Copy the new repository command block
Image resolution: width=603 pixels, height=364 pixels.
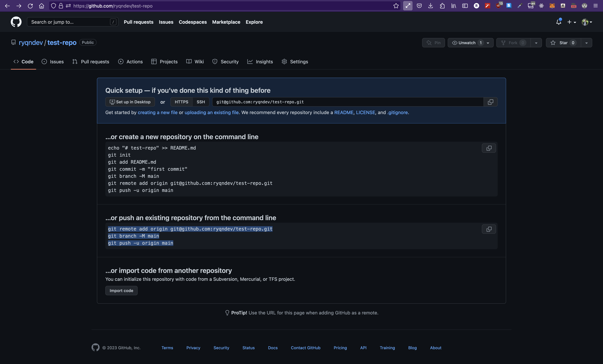(489, 148)
